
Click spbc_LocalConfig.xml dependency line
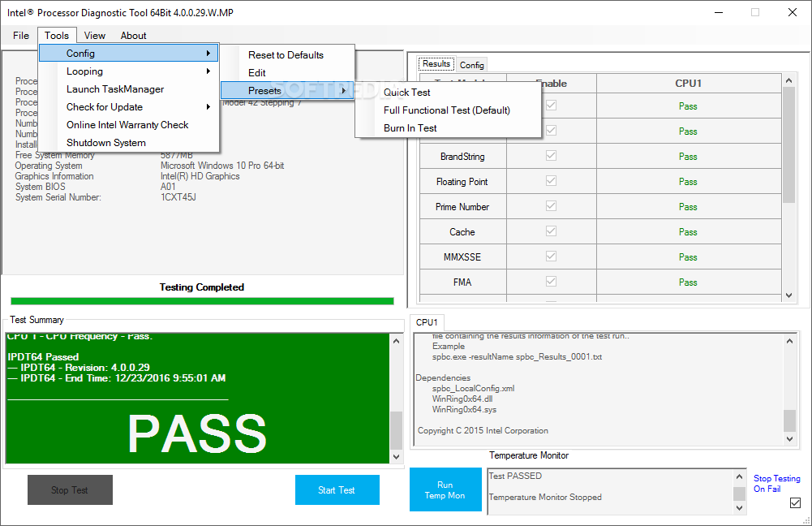473,389
